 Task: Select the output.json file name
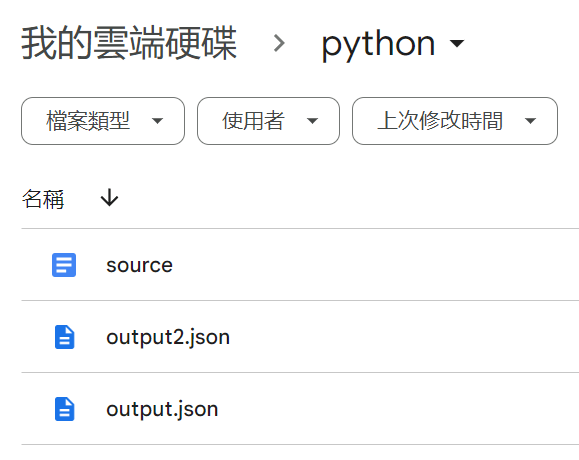162,409
